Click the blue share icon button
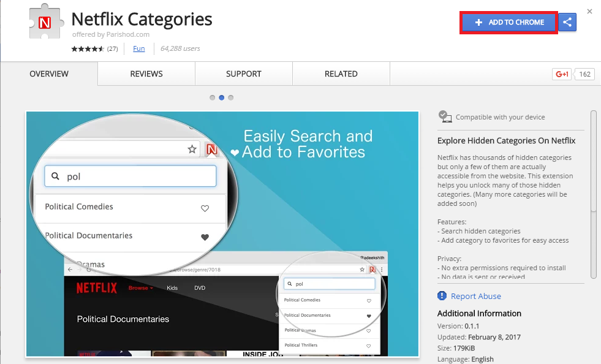Viewport: 601px width, 364px height. pyautogui.click(x=567, y=22)
